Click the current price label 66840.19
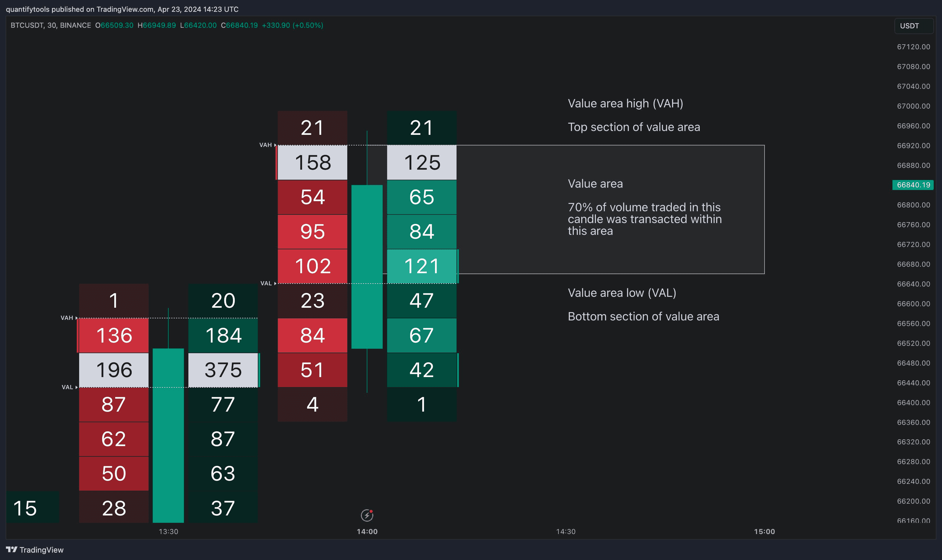This screenshot has width=942, height=560. [x=913, y=185]
